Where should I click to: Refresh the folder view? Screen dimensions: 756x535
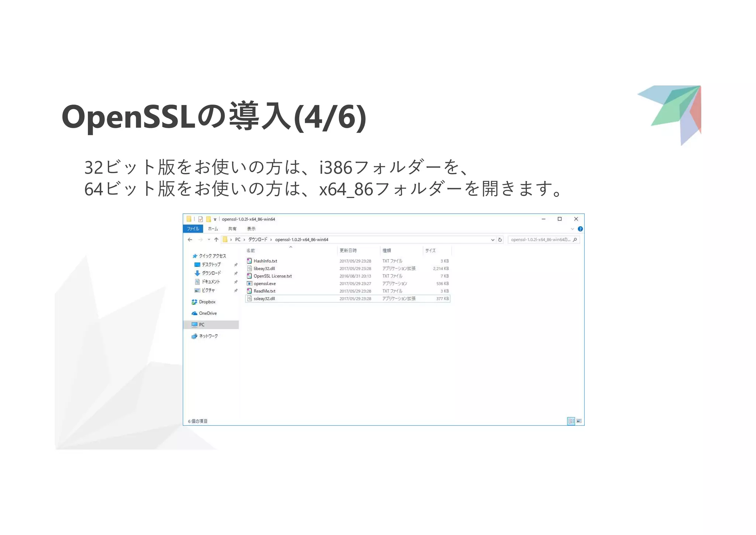point(500,239)
